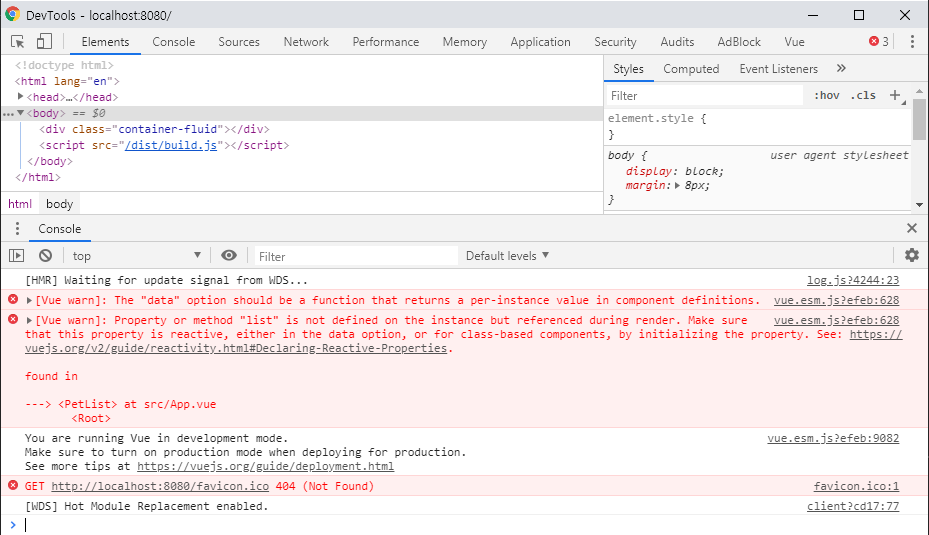The height and width of the screenshot is (535, 929).
Task: Show the console sidebar panel icon
Action: click(x=17, y=255)
